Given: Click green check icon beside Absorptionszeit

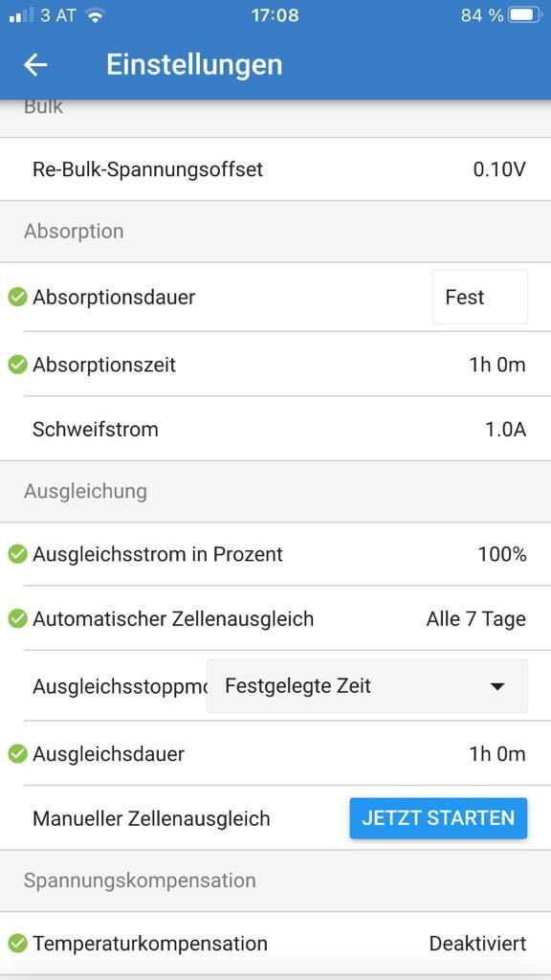Looking at the screenshot, I should click(17, 365).
